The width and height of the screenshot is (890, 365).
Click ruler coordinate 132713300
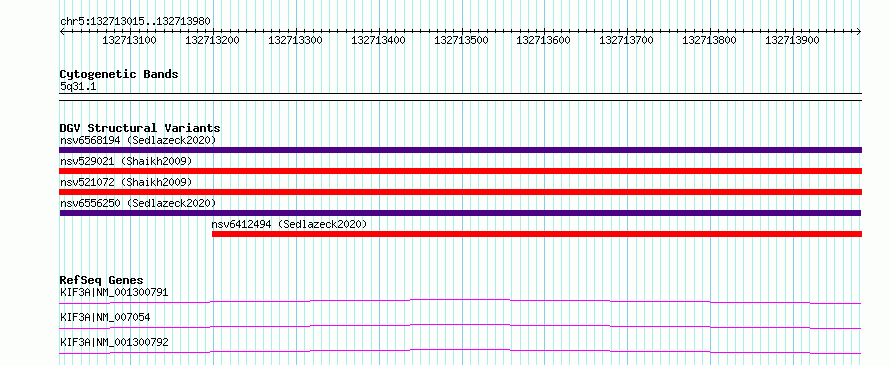[295, 40]
